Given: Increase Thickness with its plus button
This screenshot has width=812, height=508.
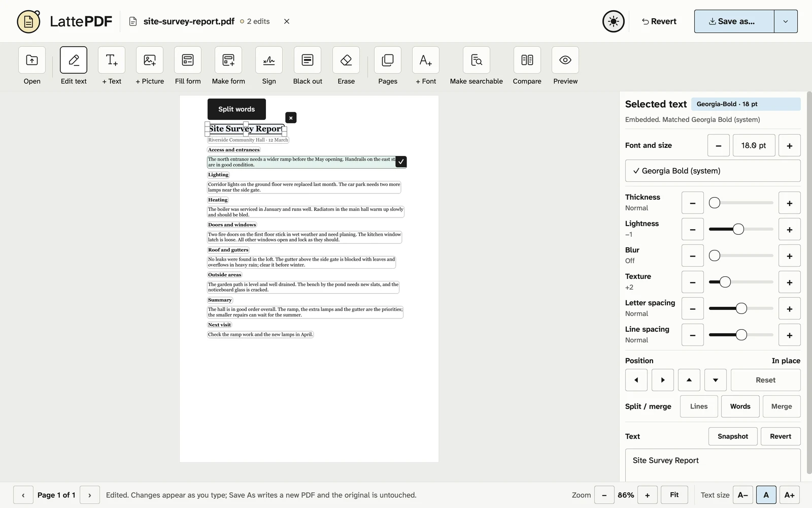Looking at the screenshot, I should (790, 203).
